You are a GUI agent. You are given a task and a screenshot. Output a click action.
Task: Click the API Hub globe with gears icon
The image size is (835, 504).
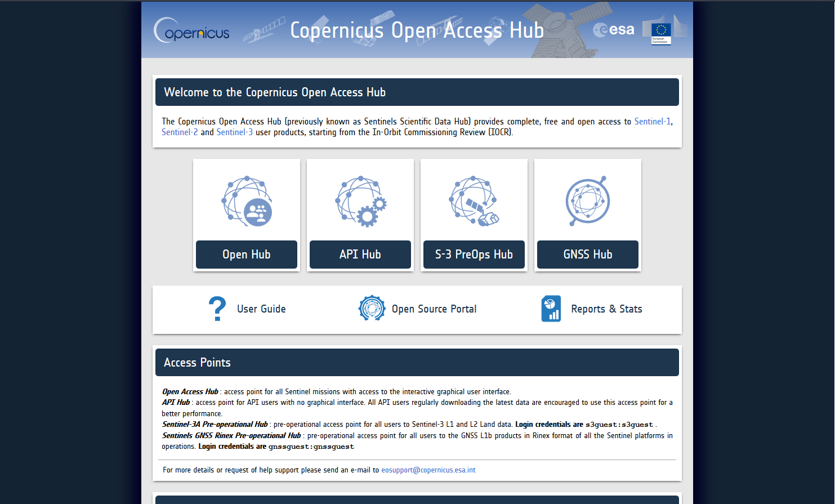360,201
